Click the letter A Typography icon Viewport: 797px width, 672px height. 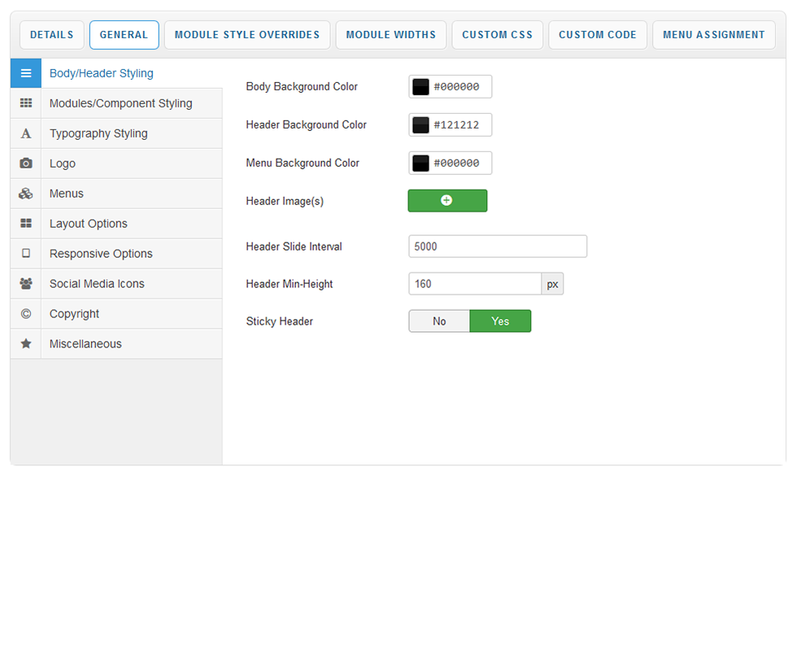[x=26, y=133]
